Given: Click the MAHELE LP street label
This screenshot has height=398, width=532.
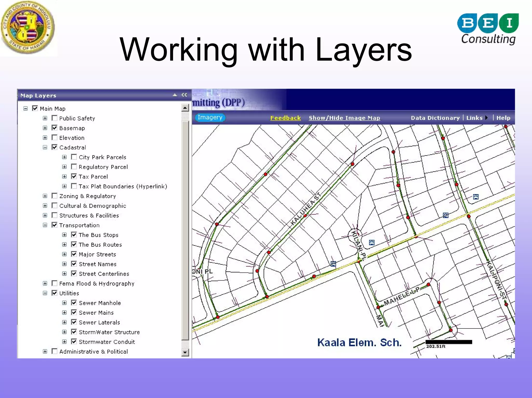Looking at the screenshot, I should click(402, 296).
